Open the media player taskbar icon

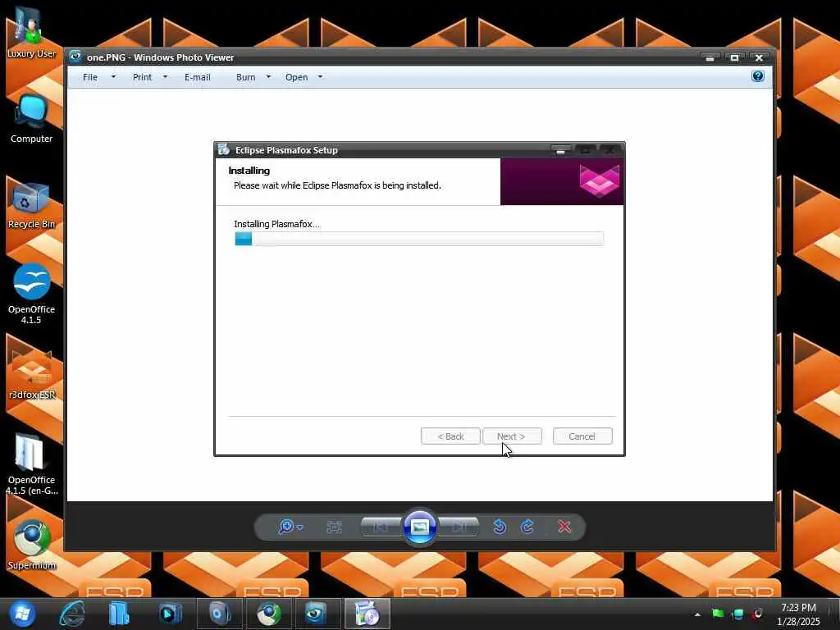click(x=170, y=614)
